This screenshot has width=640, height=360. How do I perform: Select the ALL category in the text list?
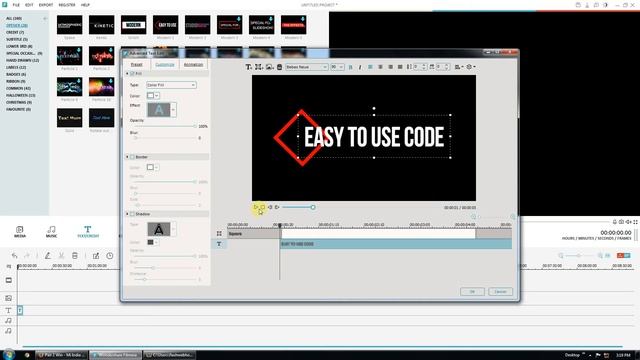tap(14, 18)
